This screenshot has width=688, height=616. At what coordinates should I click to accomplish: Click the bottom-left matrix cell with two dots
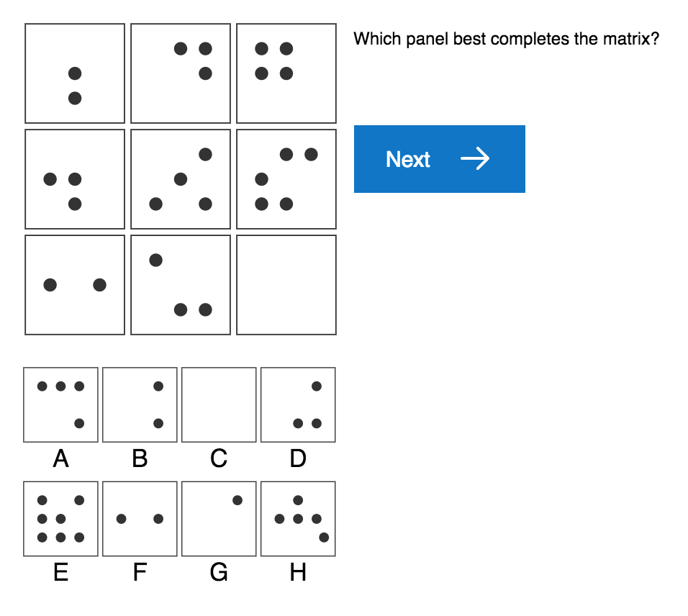click(x=75, y=285)
